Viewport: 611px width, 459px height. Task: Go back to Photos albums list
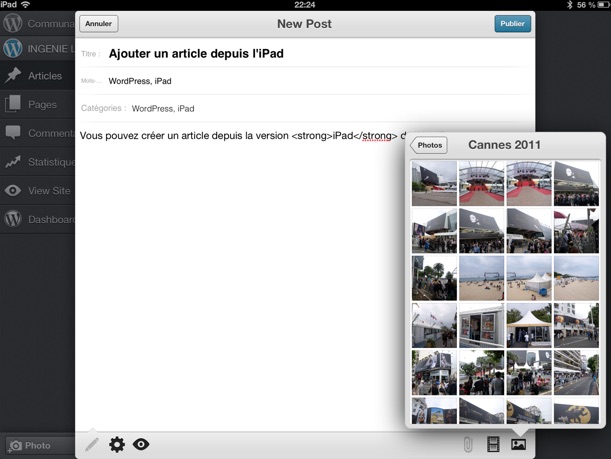[428, 145]
